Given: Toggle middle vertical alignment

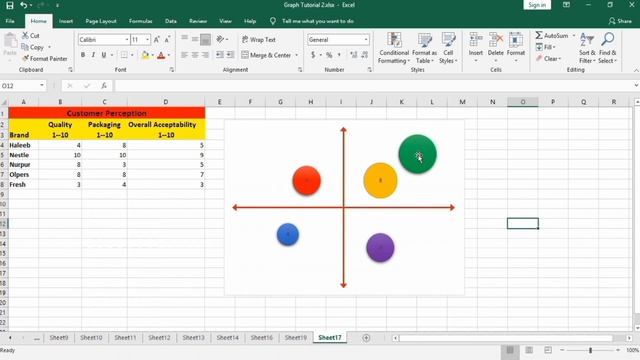Looking at the screenshot, I should click(x=195, y=39).
